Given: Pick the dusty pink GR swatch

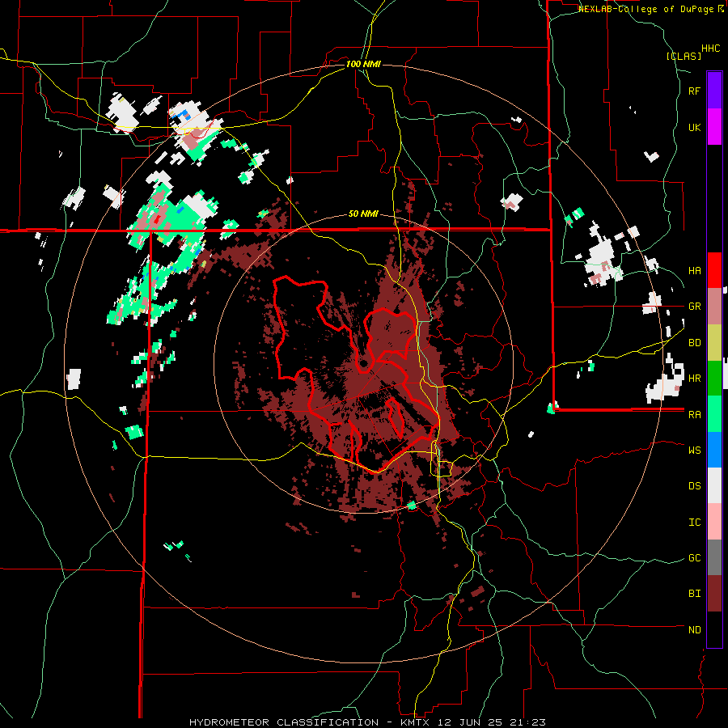Looking at the screenshot, I should coord(714,307).
